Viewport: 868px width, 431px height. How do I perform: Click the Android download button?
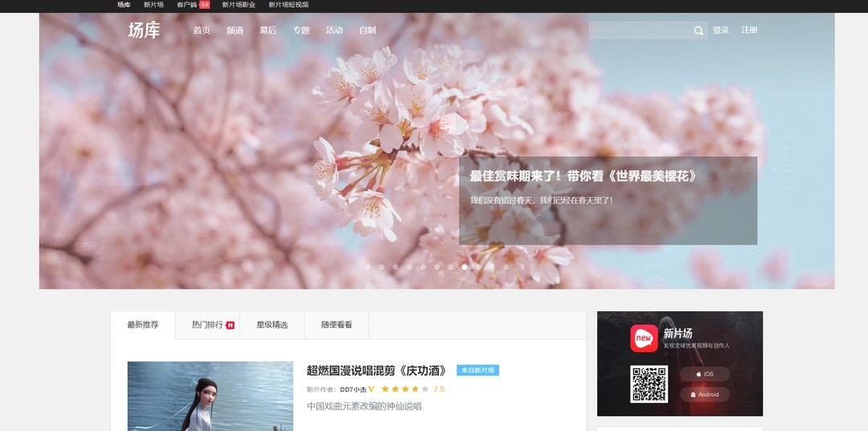click(704, 395)
